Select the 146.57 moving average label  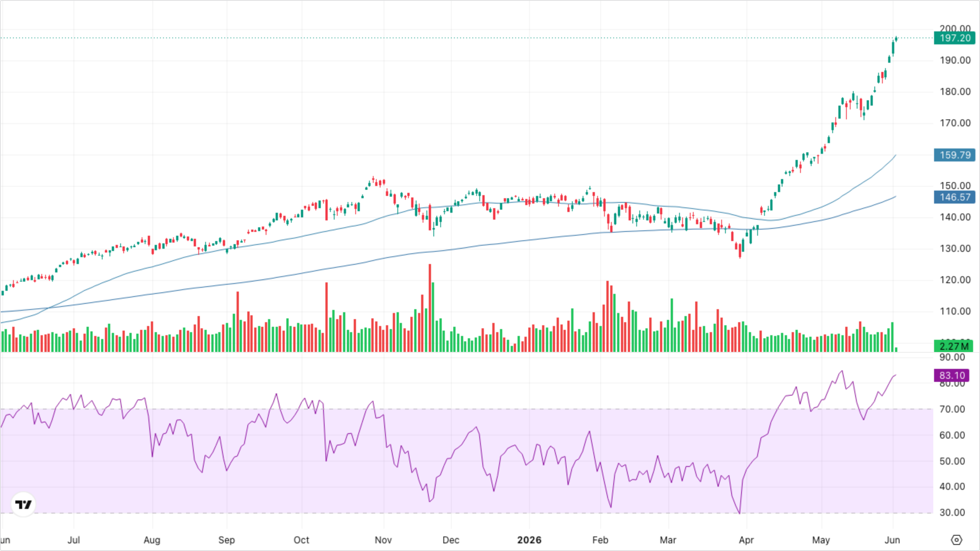click(955, 197)
